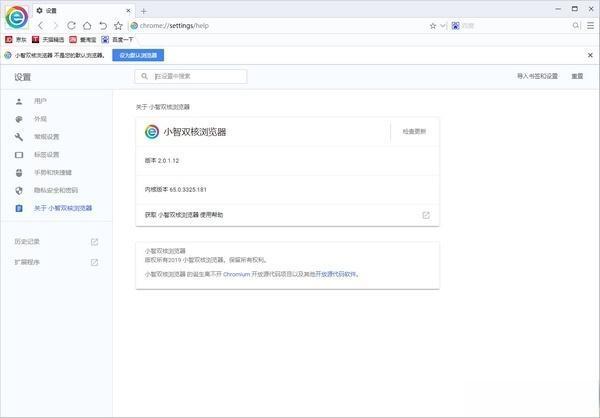Minimize the browser window
Viewport: 600px width, 418px height.
(558, 8)
